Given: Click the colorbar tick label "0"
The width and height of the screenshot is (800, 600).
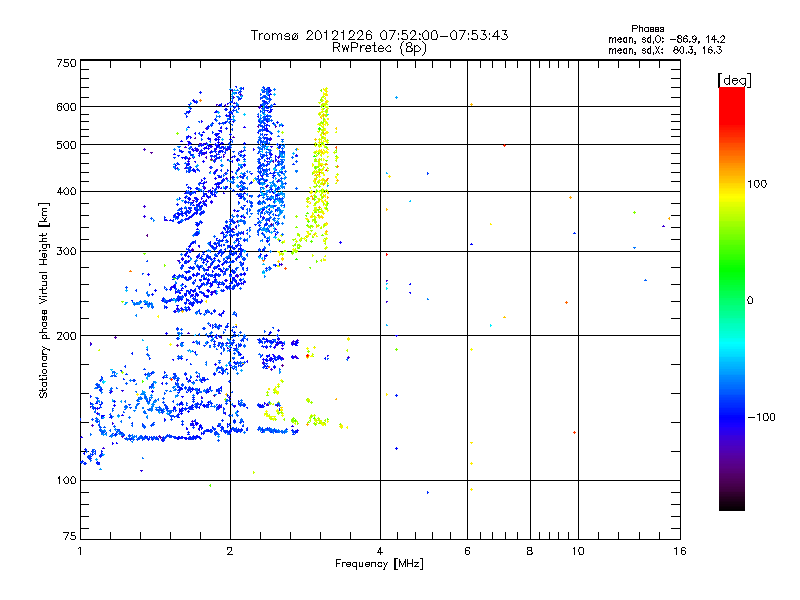Looking at the screenshot, I should pyautogui.click(x=750, y=301).
